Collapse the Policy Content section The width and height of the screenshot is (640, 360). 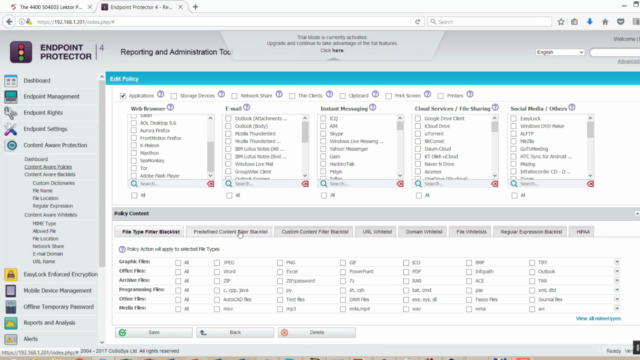tap(637, 213)
